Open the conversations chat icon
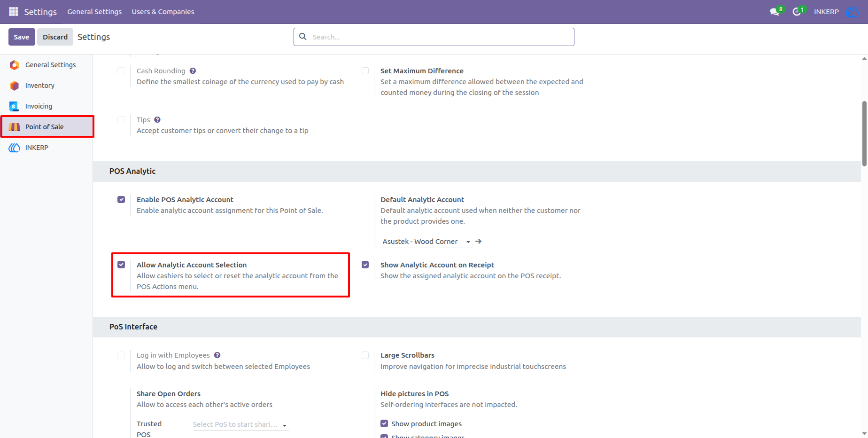 click(x=775, y=12)
